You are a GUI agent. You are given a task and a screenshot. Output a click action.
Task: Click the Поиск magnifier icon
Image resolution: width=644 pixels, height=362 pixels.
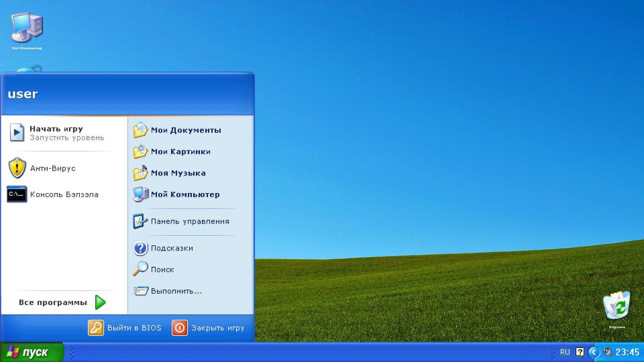tap(140, 269)
